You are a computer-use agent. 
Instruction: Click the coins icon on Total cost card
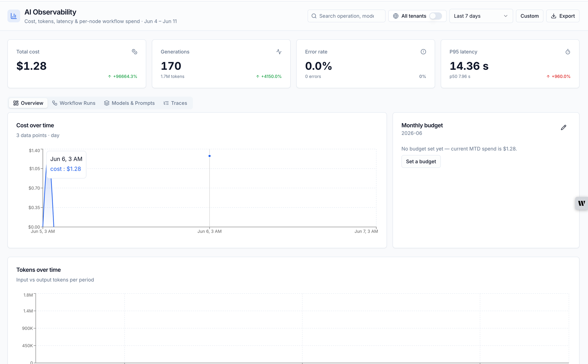pyautogui.click(x=135, y=52)
